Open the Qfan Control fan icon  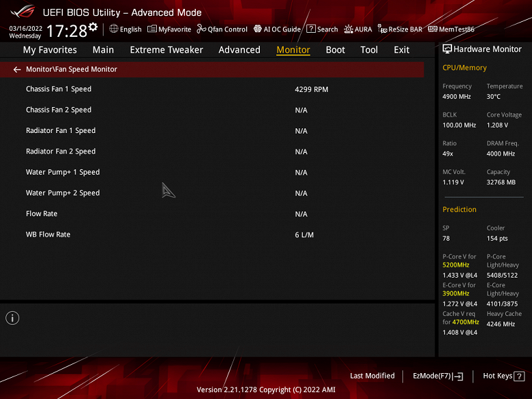click(201, 29)
